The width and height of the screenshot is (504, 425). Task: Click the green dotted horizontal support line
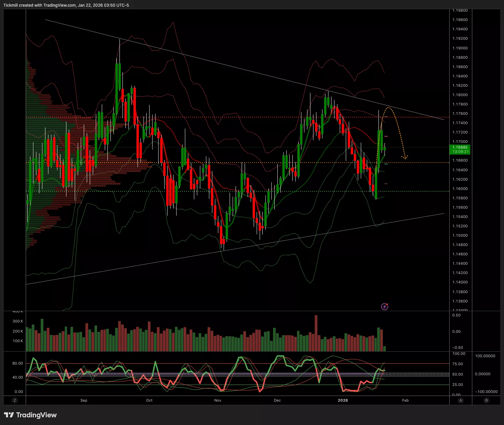coord(300,191)
